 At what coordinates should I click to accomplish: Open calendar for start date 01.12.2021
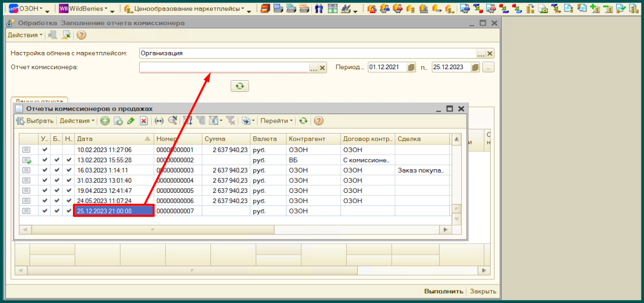pos(411,67)
